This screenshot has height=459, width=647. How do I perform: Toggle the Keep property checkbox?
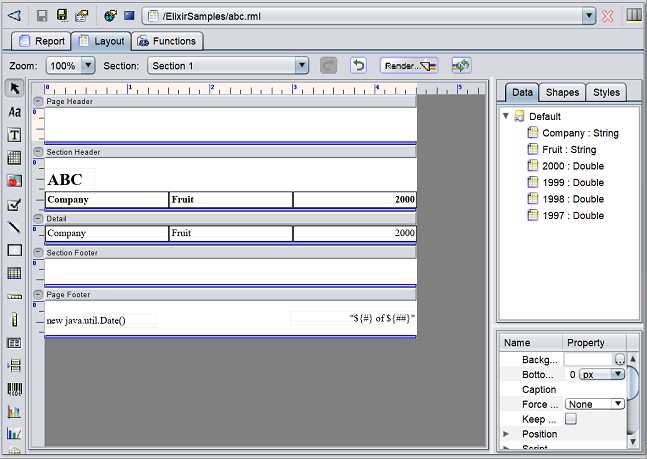coord(570,419)
